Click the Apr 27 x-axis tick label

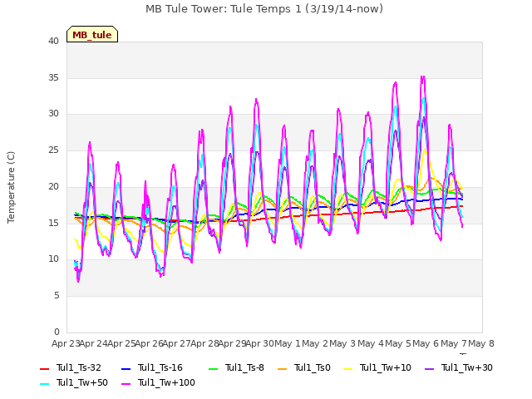click(177, 343)
